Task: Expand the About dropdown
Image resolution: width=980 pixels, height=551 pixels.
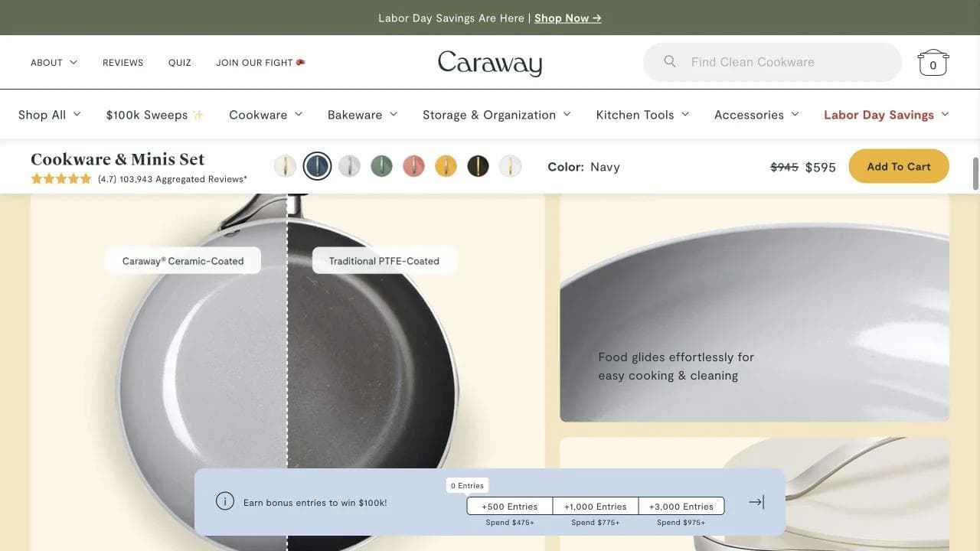Action: pyautogui.click(x=54, y=63)
